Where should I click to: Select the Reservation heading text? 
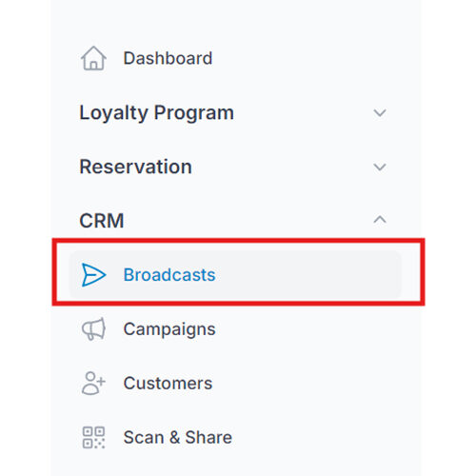point(135,167)
